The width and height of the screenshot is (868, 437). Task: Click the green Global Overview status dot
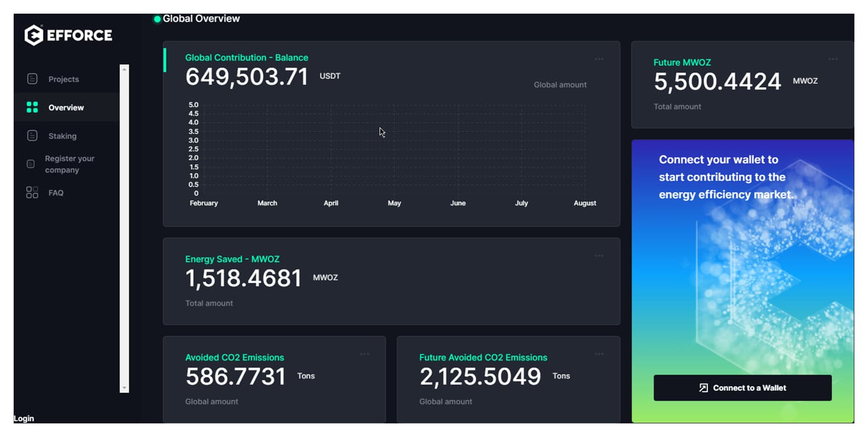click(157, 19)
